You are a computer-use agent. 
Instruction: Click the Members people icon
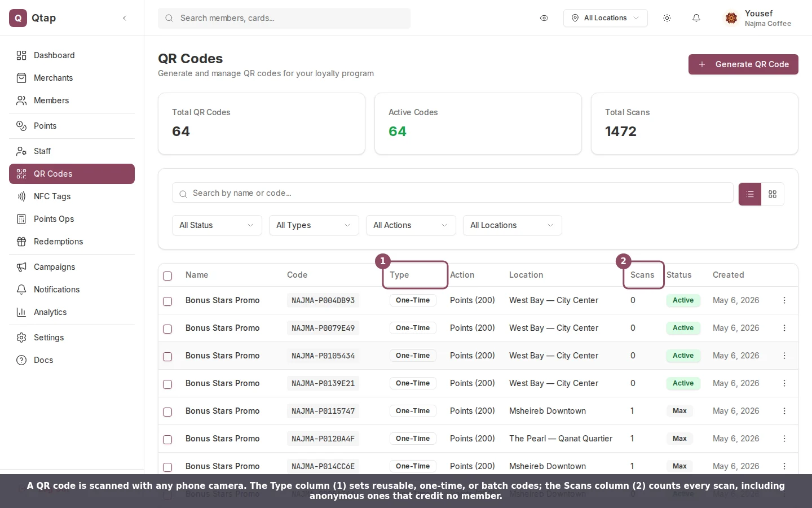click(21, 100)
